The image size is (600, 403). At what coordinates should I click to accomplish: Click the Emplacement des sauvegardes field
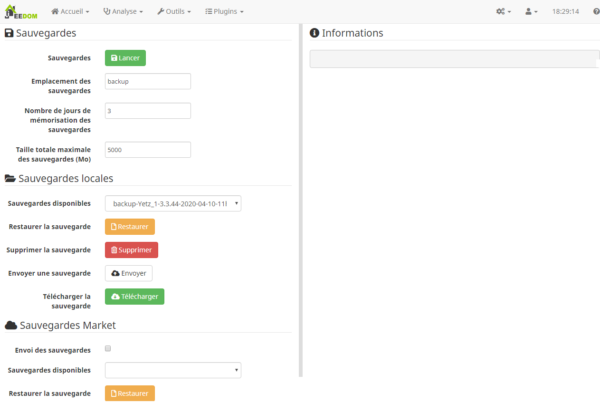(147, 82)
